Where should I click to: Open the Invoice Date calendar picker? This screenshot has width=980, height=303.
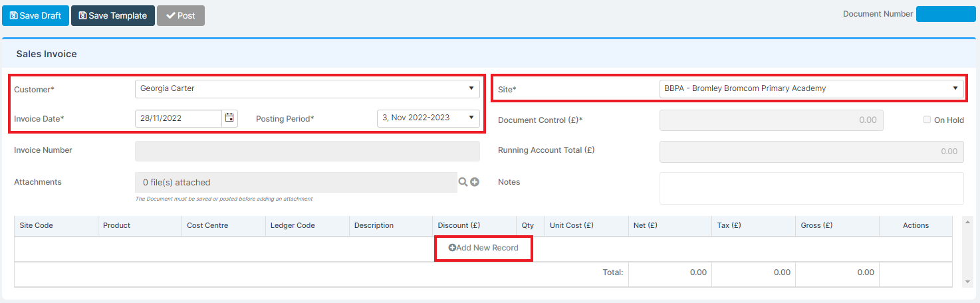click(x=229, y=118)
